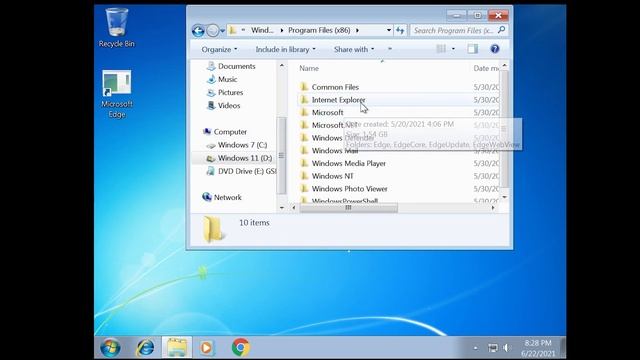Launch Internet Explorer from taskbar
The height and width of the screenshot is (360, 640).
coord(145,348)
